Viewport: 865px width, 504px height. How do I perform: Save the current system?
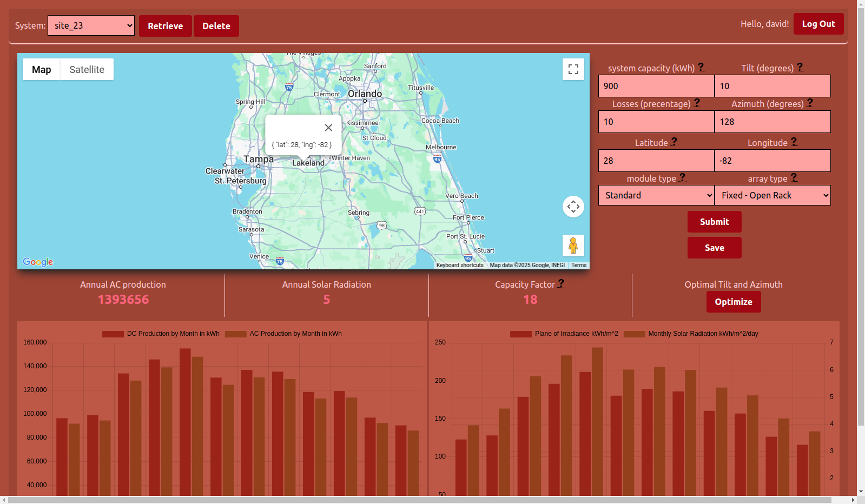(x=715, y=248)
